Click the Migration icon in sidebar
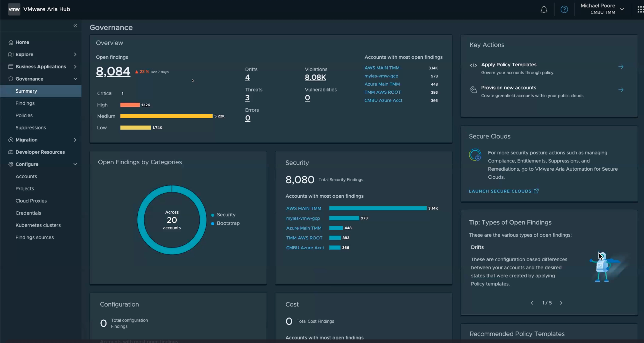The image size is (644, 343). tap(10, 140)
